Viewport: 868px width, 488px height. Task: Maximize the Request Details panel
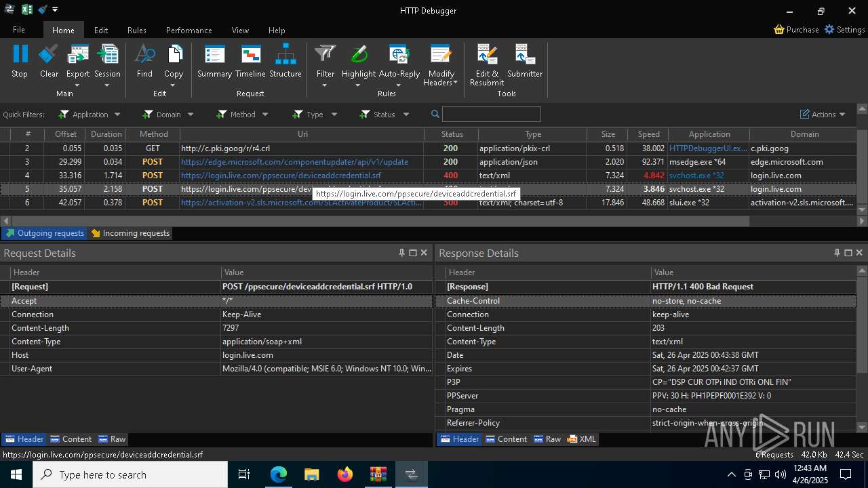pos(412,253)
